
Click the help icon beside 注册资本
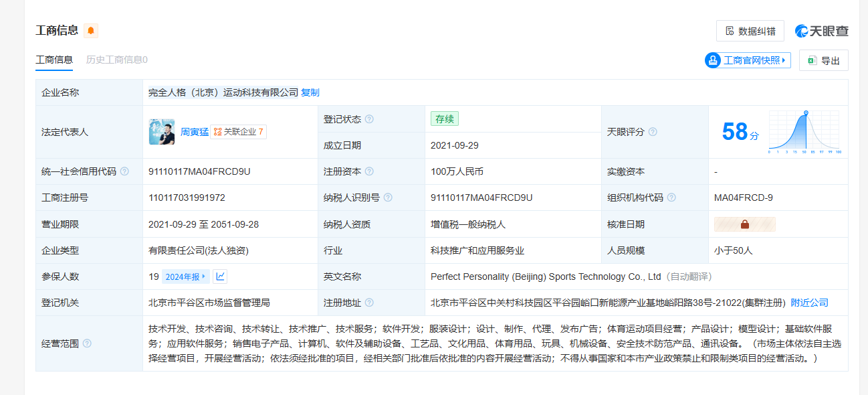click(x=369, y=171)
